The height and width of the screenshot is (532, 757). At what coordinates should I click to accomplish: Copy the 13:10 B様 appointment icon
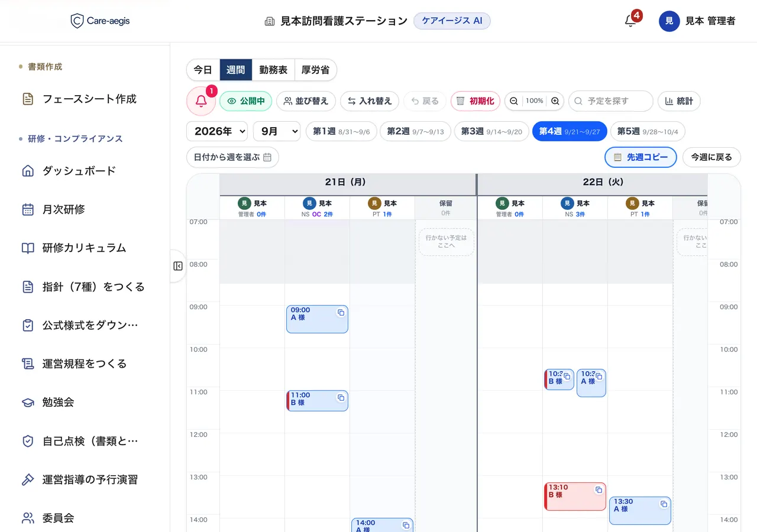(x=599, y=490)
